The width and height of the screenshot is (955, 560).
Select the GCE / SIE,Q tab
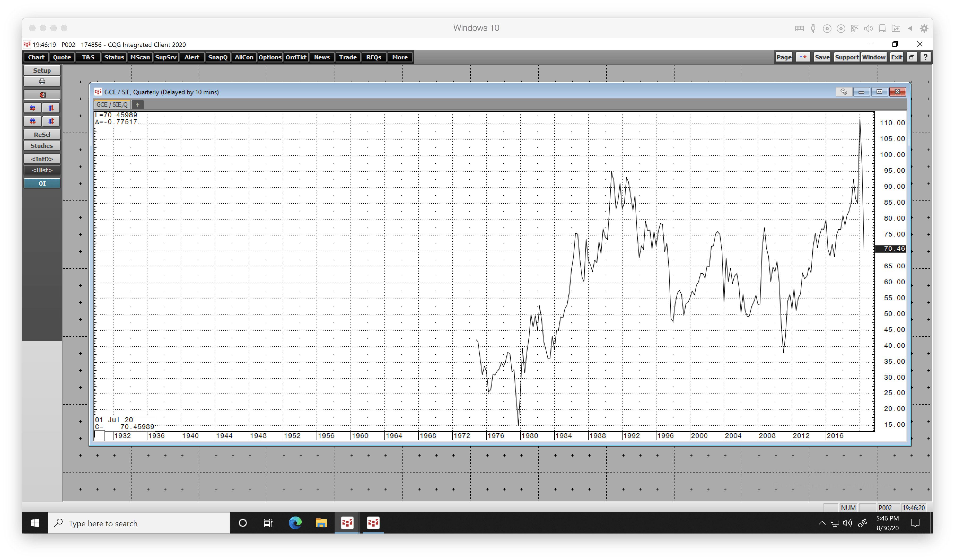pos(112,104)
